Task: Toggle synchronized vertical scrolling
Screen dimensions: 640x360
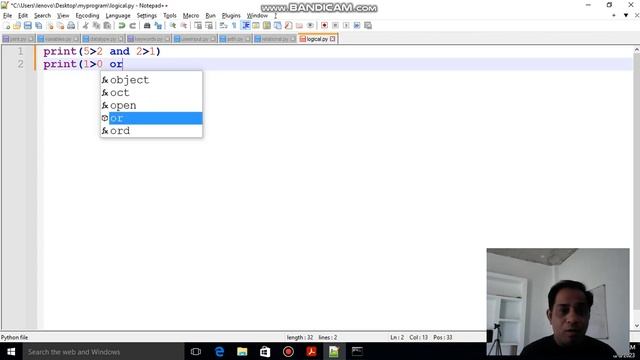Action: tap(198, 26)
